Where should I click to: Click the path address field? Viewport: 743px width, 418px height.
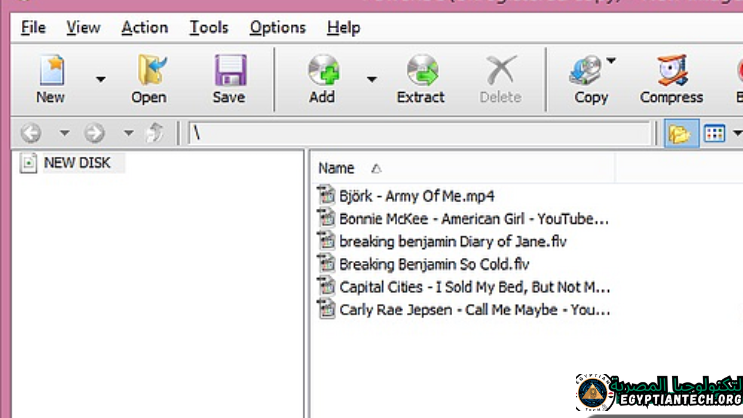[x=420, y=133]
